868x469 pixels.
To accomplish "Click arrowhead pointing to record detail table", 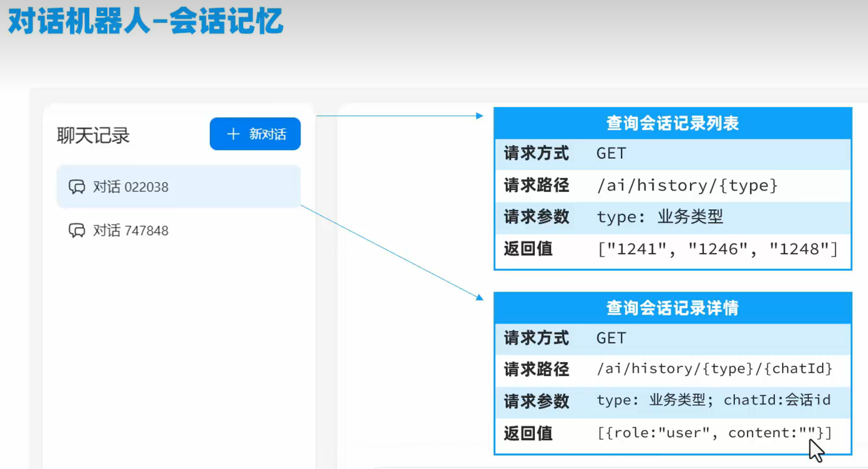I will click(480, 297).
